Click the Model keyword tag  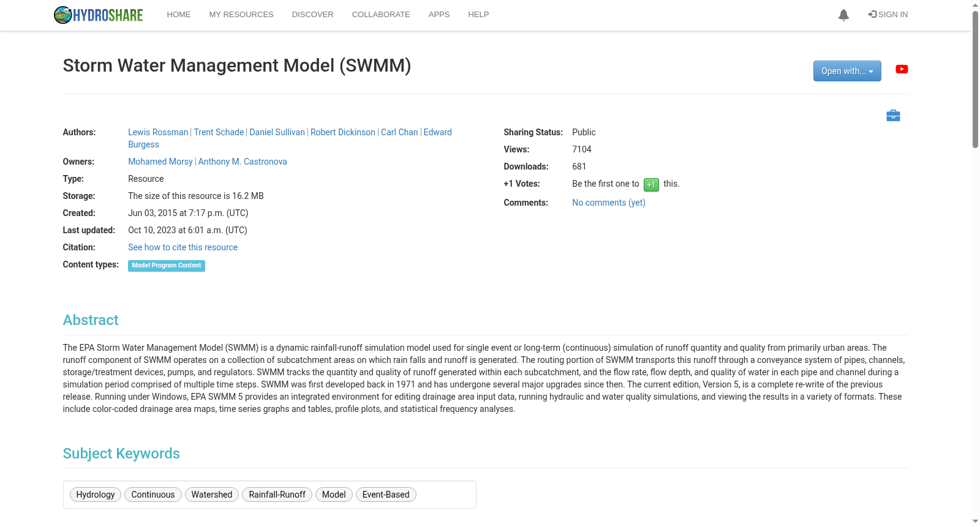pyautogui.click(x=334, y=495)
